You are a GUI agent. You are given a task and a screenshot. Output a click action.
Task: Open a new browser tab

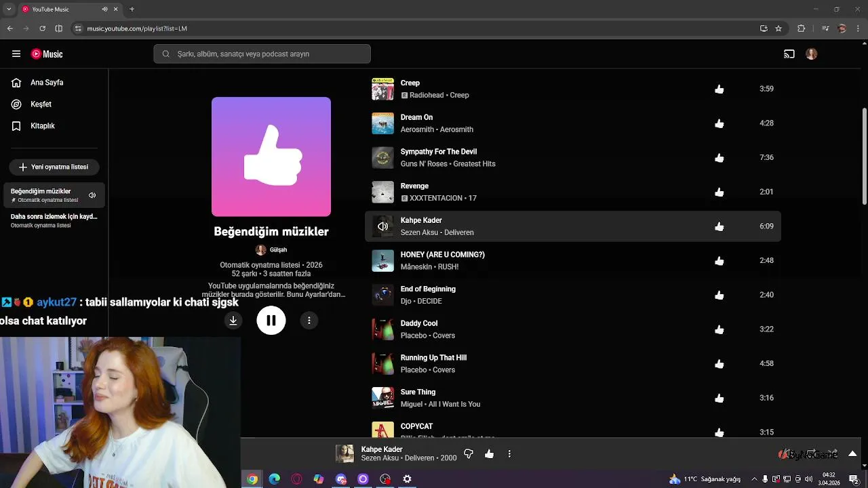point(132,9)
